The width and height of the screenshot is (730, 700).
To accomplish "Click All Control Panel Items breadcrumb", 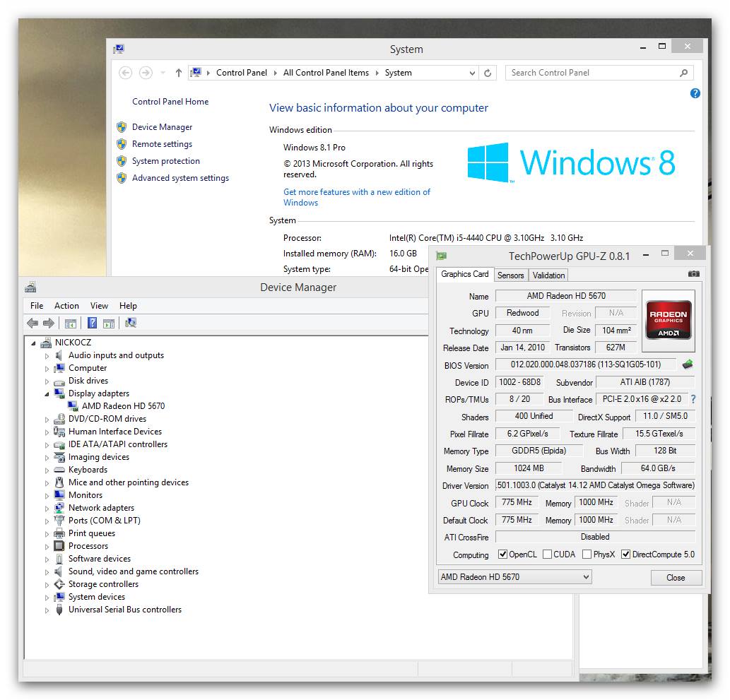I will click(x=326, y=73).
